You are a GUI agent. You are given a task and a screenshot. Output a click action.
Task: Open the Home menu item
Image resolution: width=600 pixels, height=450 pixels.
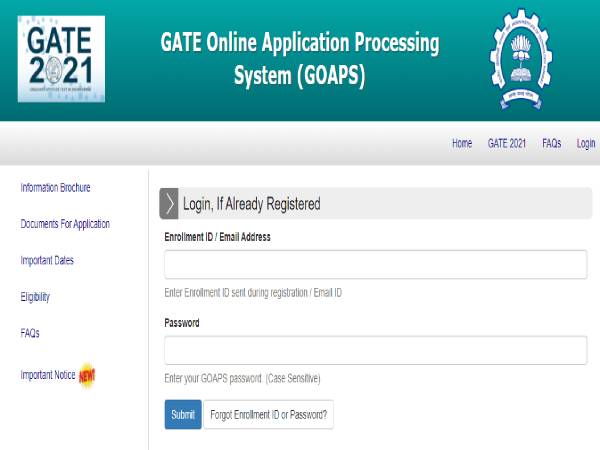click(462, 143)
